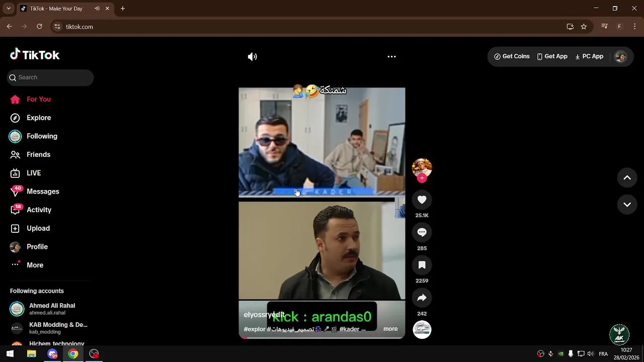Screen dimensions: 644x362
Task: Open the comments bubble icon
Action: click(x=422, y=232)
